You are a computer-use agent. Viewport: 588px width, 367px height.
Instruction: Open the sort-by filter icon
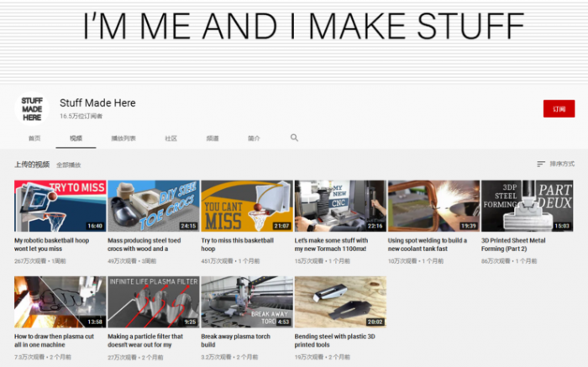click(541, 164)
